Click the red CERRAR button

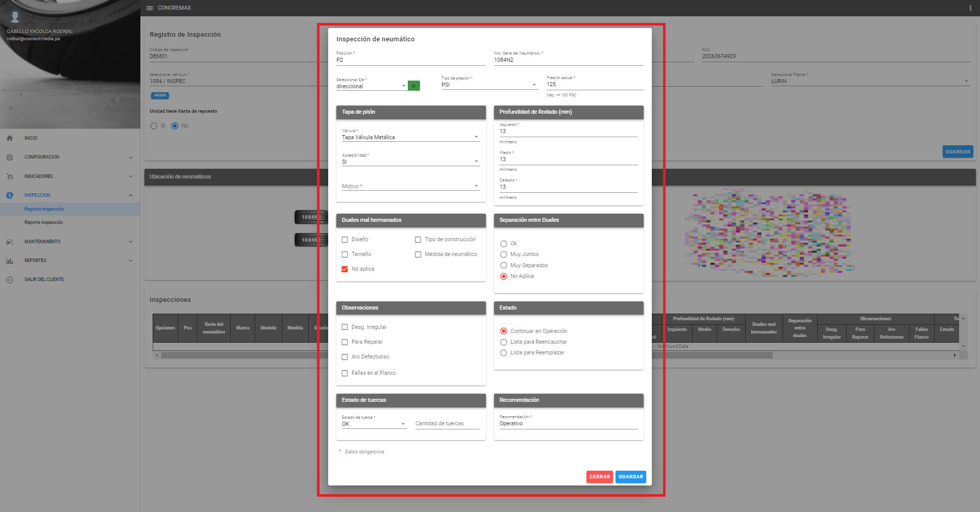tap(599, 477)
